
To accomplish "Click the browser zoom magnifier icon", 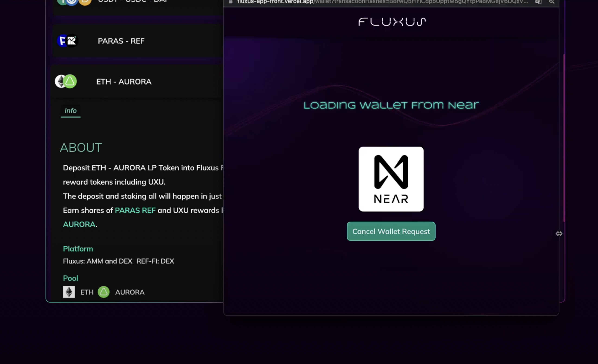I will pos(551,2).
